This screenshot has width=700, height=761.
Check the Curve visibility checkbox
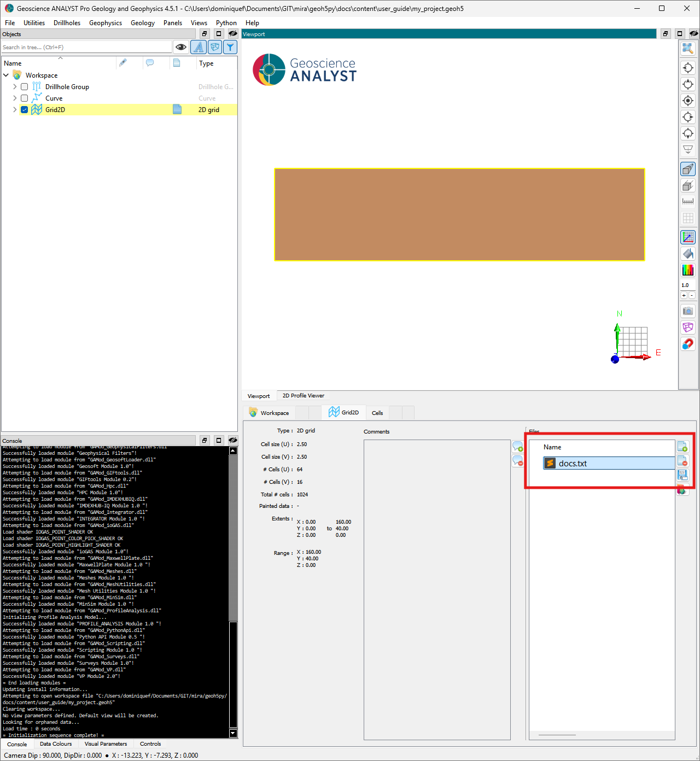[24, 98]
